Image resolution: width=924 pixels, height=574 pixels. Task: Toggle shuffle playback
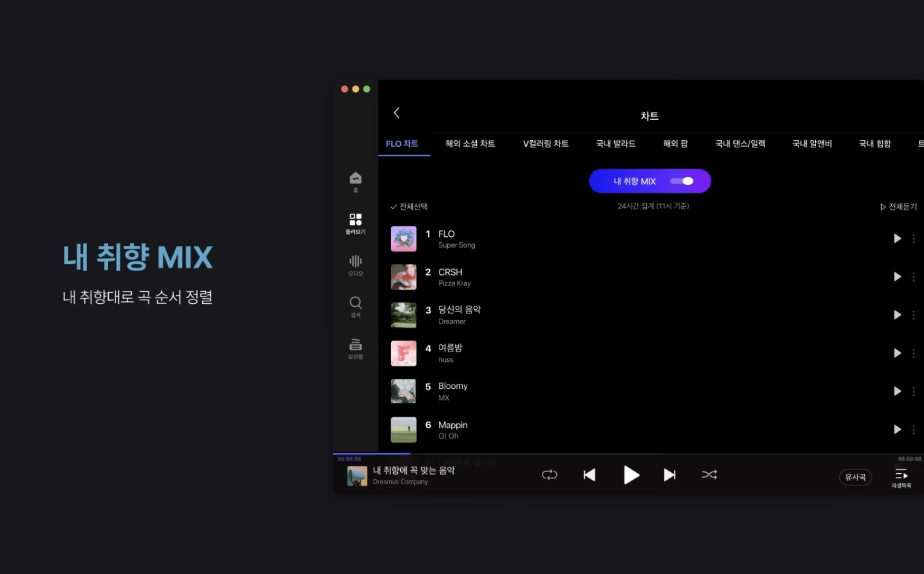(x=709, y=475)
